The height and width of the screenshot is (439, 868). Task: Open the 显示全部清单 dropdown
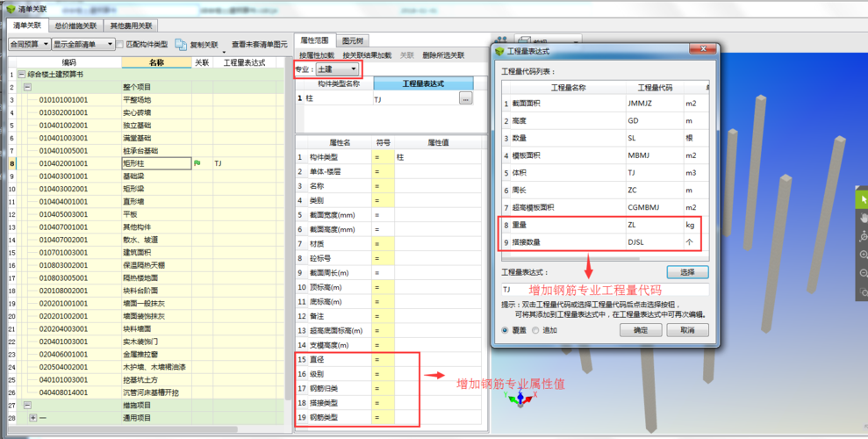pos(83,44)
